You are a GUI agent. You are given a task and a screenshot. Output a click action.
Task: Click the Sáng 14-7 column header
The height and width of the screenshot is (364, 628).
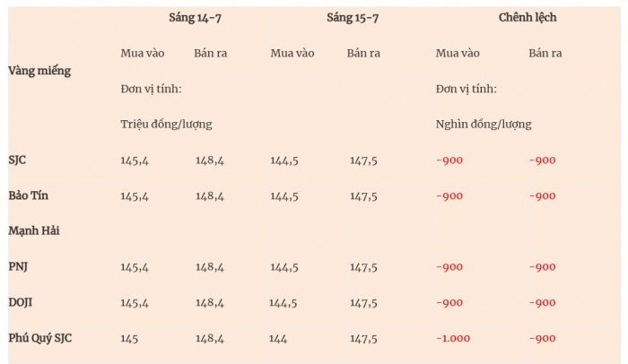click(195, 18)
